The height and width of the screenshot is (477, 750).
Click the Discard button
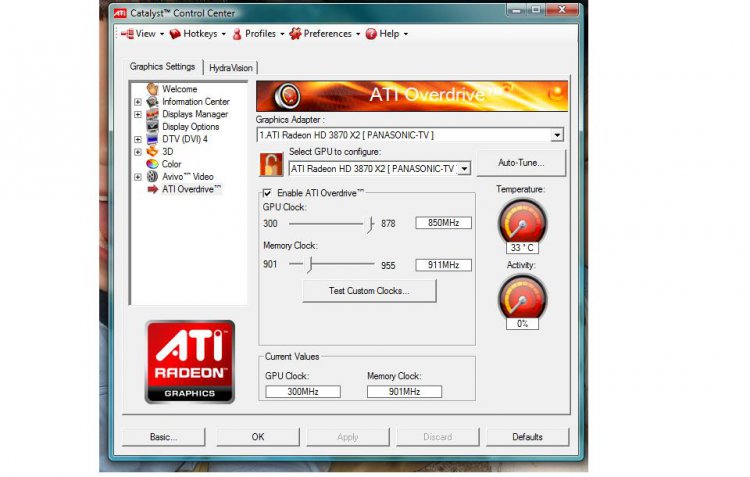point(438,437)
